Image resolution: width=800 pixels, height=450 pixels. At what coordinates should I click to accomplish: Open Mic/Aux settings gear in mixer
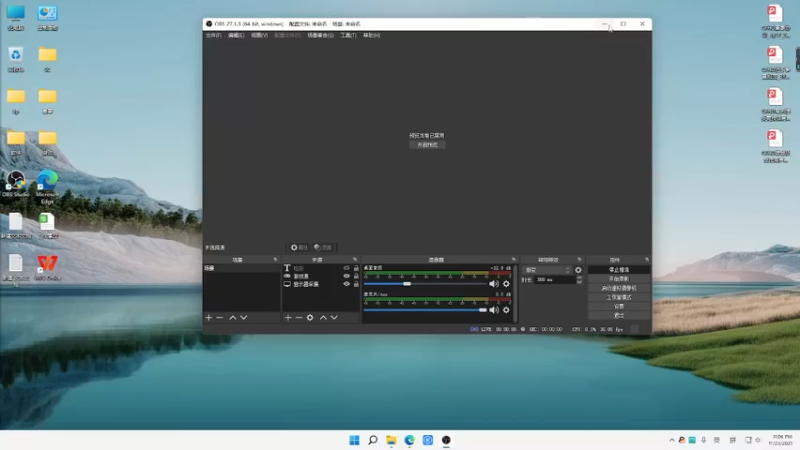[506, 310]
